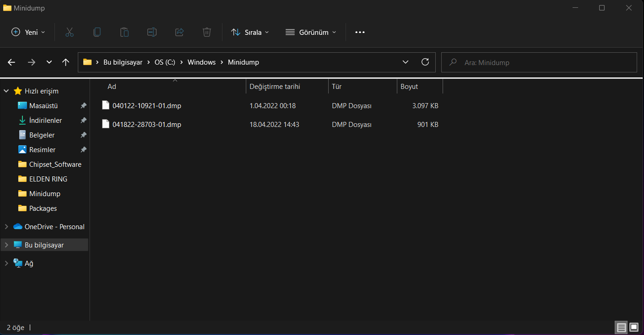Unpin Masaüstü using its pin icon
The image size is (644, 335).
(83, 106)
